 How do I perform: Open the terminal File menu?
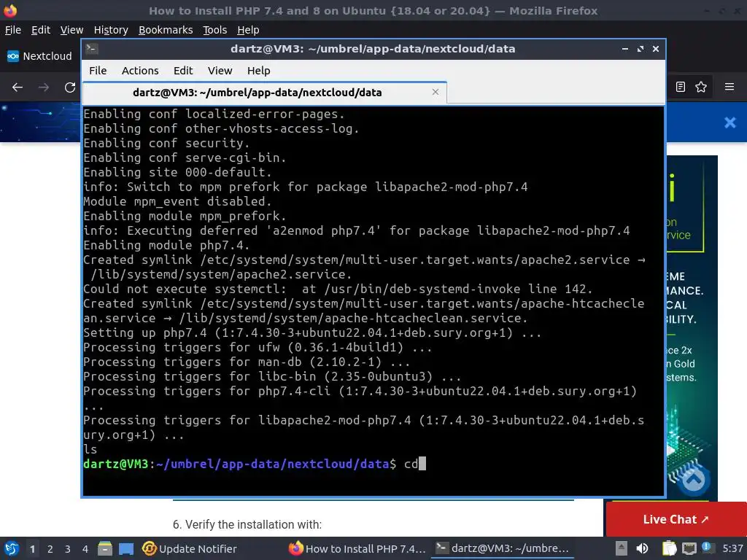pos(98,71)
